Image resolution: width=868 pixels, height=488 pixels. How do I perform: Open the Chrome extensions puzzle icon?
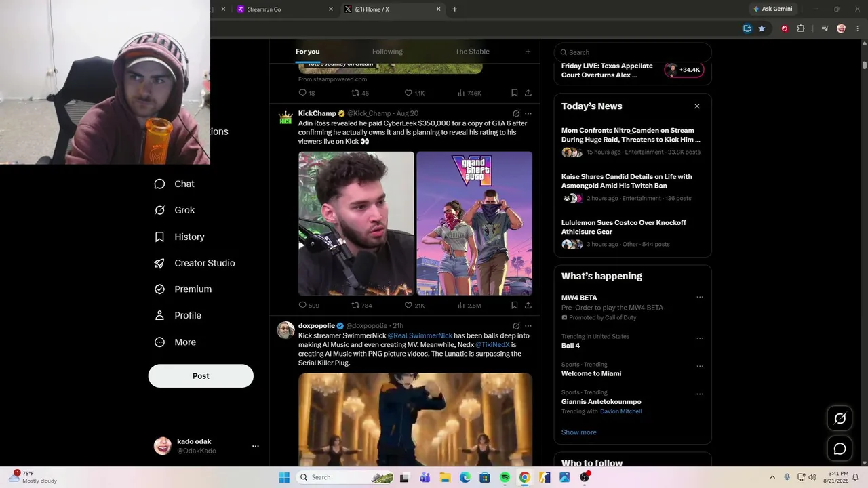pyautogui.click(x=801, y=28)
